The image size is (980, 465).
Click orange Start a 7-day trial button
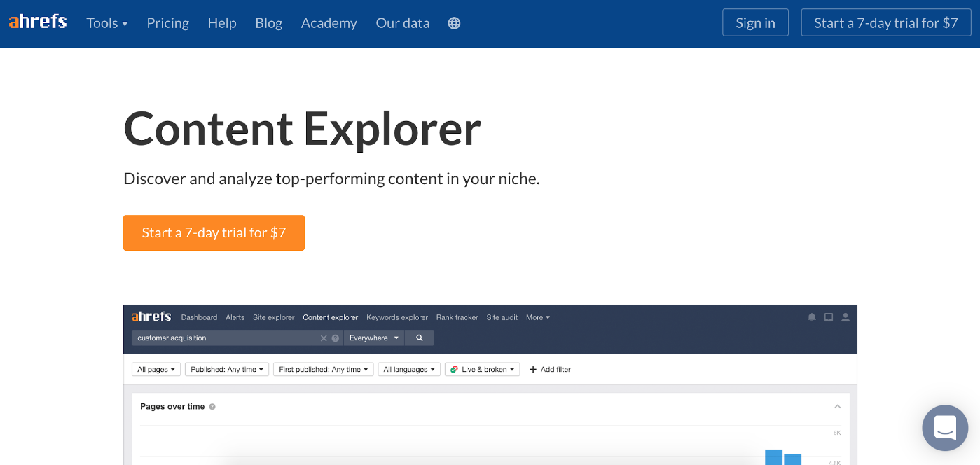[x=214, y=233]
